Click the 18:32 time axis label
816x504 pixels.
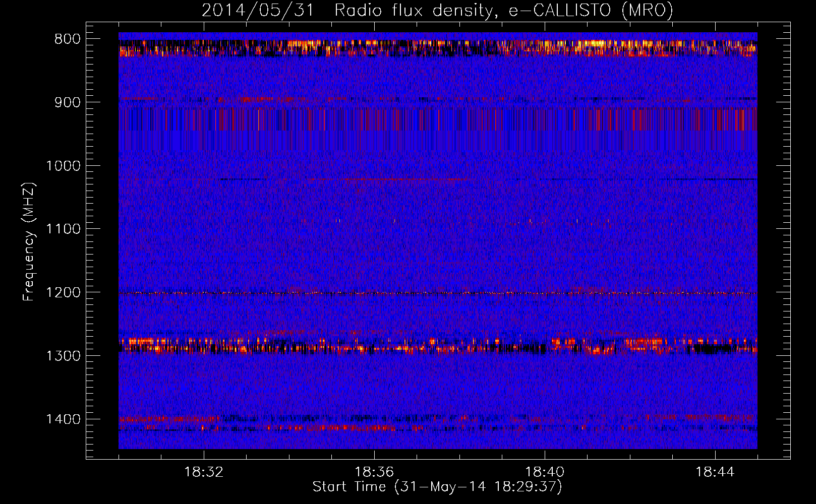click(204, 472)
